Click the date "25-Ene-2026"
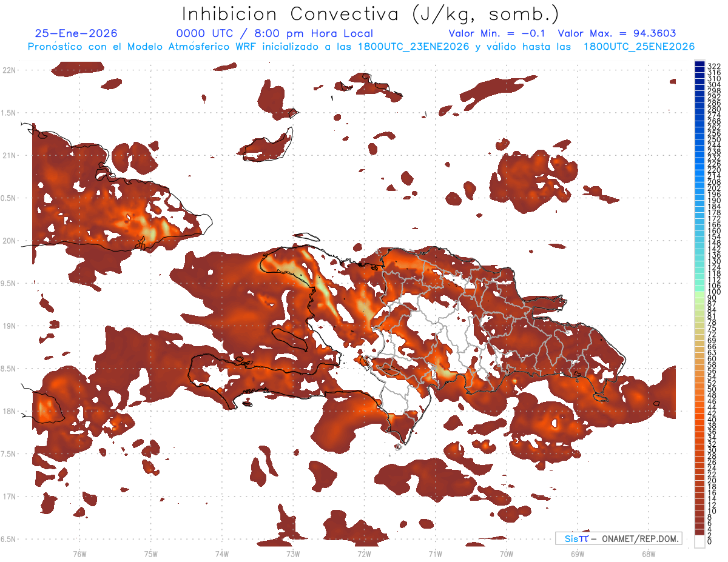Image resolution: width=728 pixels, height=562 pixels. pyautogui.click(x=76, y=33)
